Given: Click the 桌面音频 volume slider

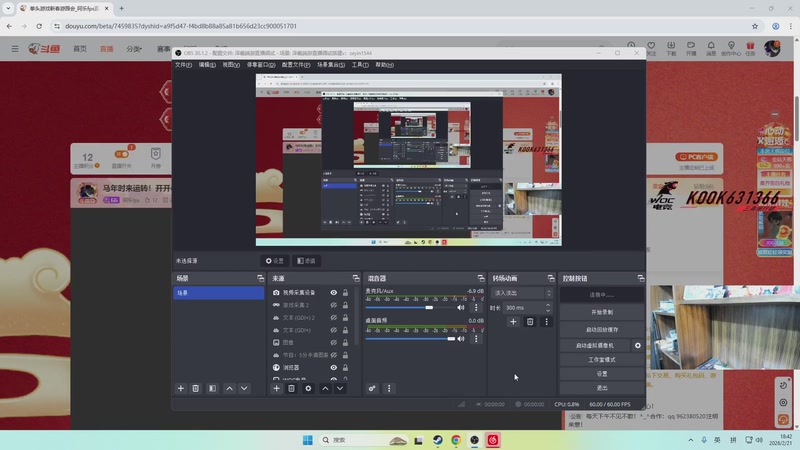Looking at the screenshot, I should [410, 339].
